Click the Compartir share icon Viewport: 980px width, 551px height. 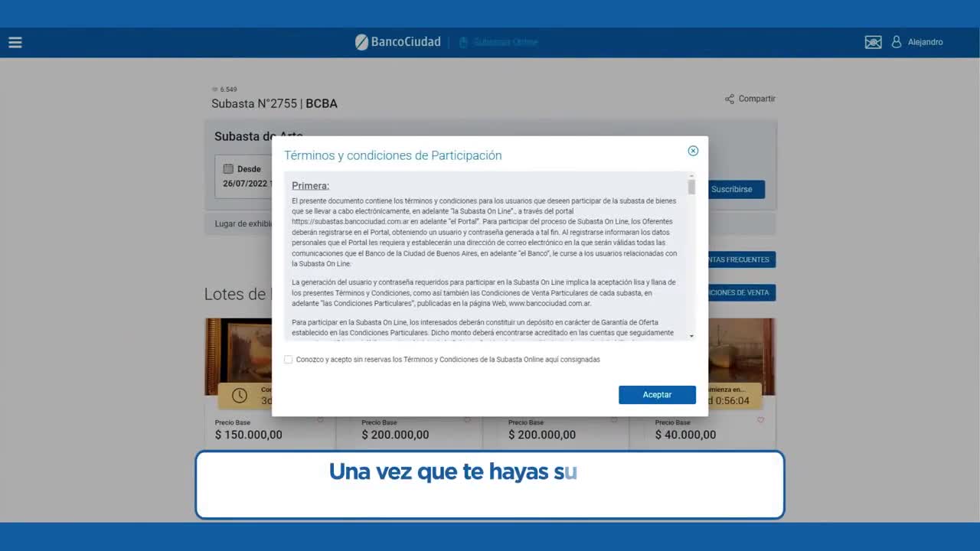(x=730, y=99)
